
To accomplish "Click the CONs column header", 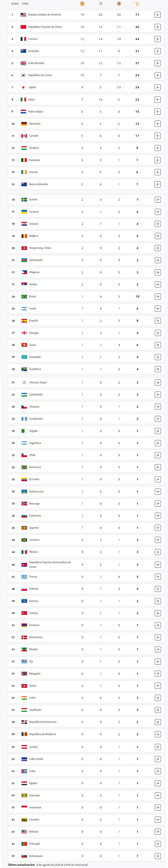I will (25, 4).
